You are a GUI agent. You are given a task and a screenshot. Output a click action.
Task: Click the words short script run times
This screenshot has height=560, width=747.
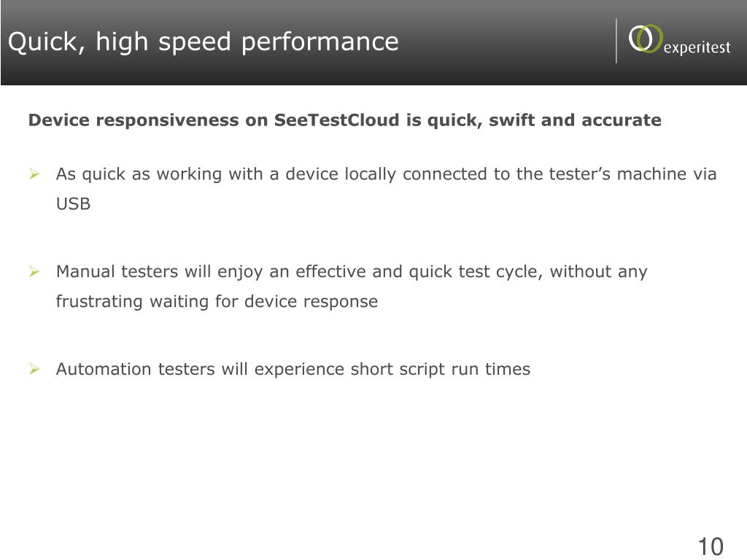click(x=440, y=370)
